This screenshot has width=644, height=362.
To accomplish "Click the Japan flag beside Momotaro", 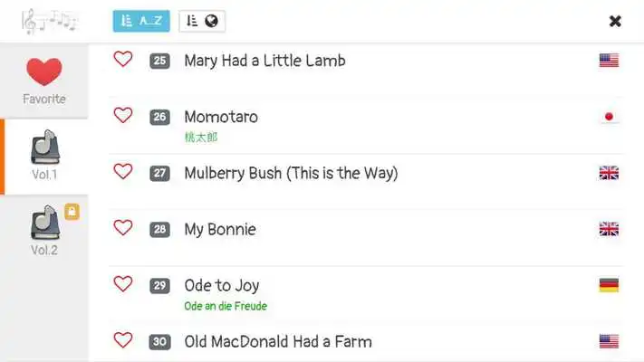I will point(609,117).
